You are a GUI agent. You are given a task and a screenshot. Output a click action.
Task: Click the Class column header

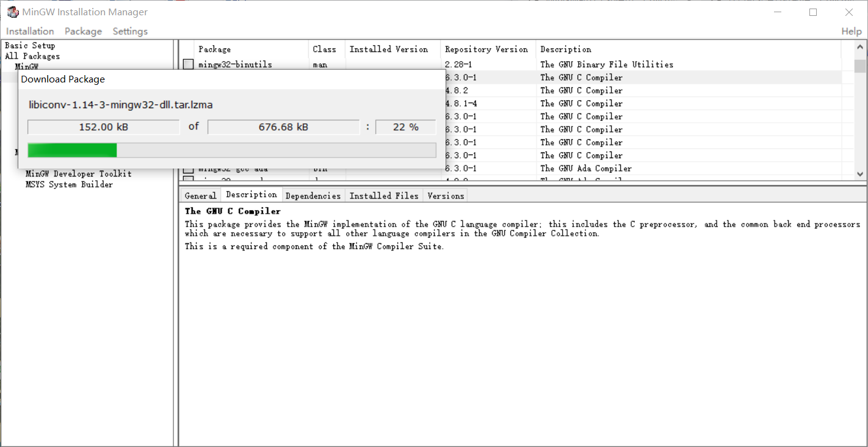pyautogui.click(x=327, y=49)
